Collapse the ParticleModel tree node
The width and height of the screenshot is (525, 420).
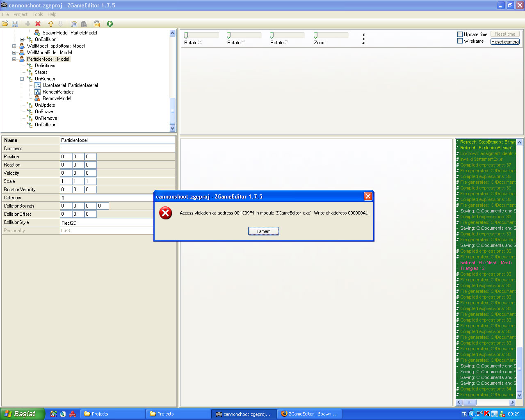click(x=14, y=59)
